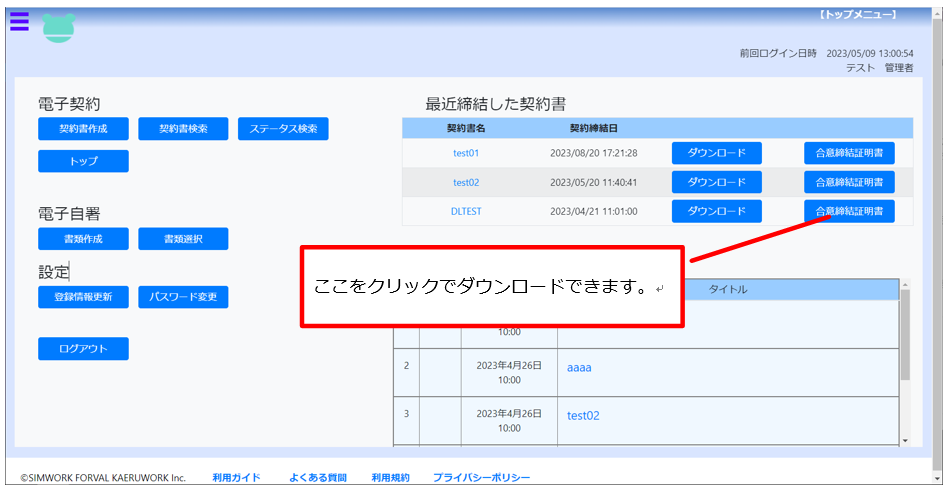Click notice table scrollbar down arrow
The height and width of the screenshot is (494, 952).
tap(905, 441)
